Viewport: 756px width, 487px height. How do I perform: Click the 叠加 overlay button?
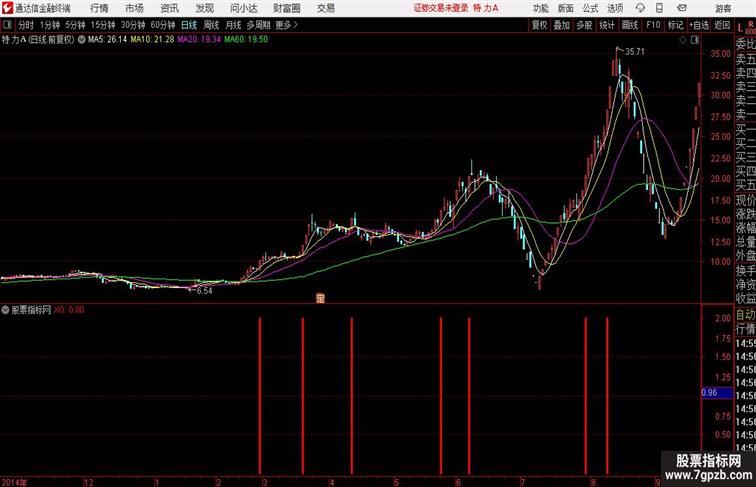tap(562, 25)
